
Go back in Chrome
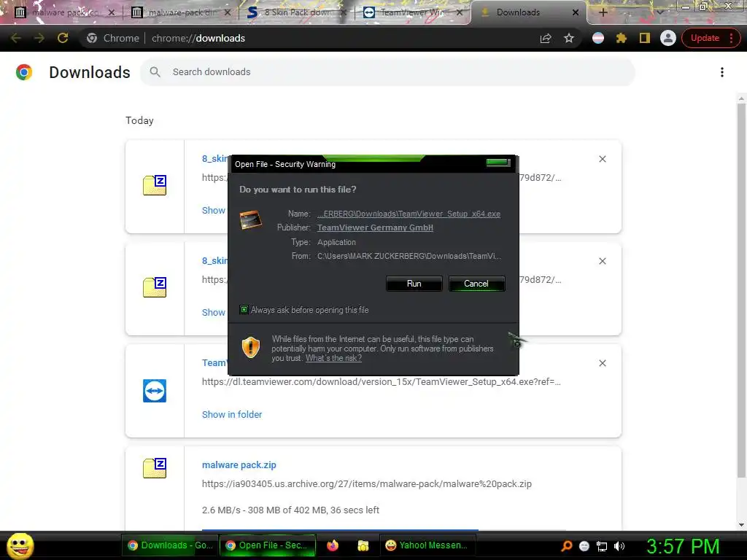coord(16,38)
